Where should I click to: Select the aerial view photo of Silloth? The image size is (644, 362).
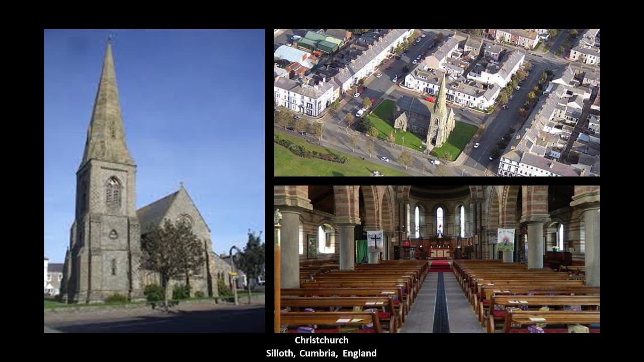pos(437,103)
